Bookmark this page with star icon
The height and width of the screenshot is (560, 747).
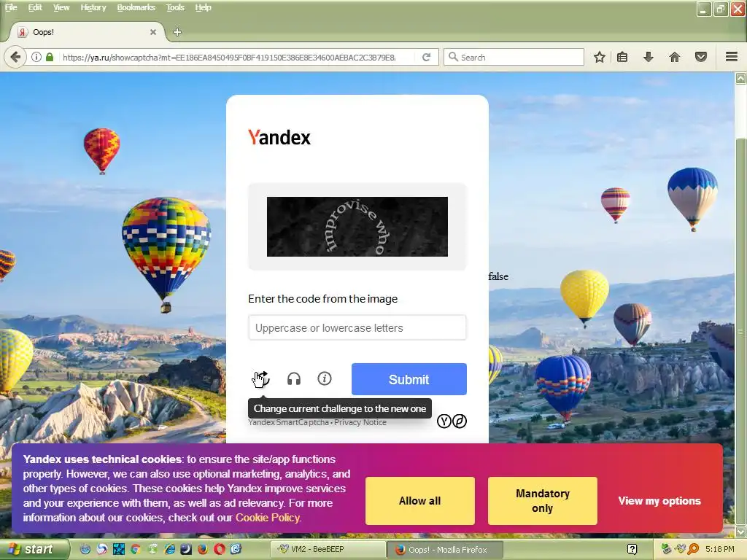600,57
